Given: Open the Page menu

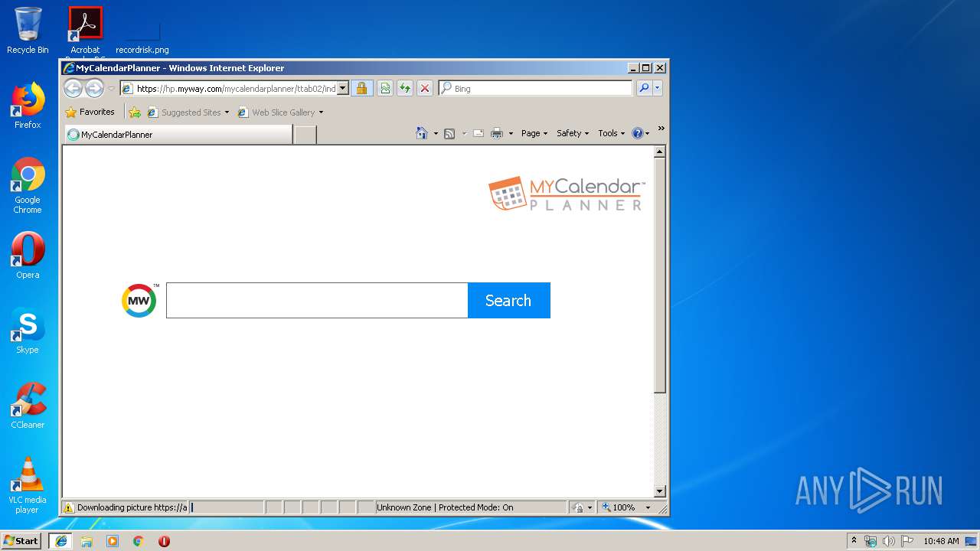Looking at the screenshot, I should [534, 133].
